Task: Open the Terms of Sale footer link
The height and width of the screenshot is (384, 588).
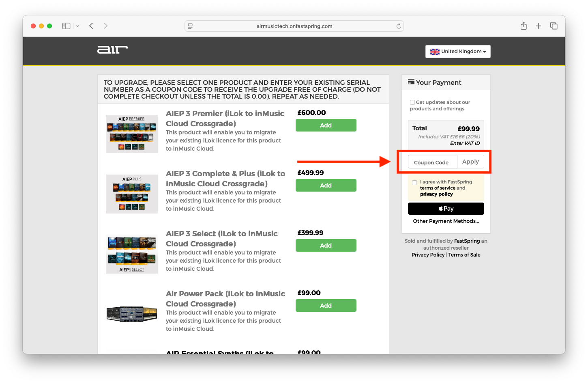Action: [464, 255]
